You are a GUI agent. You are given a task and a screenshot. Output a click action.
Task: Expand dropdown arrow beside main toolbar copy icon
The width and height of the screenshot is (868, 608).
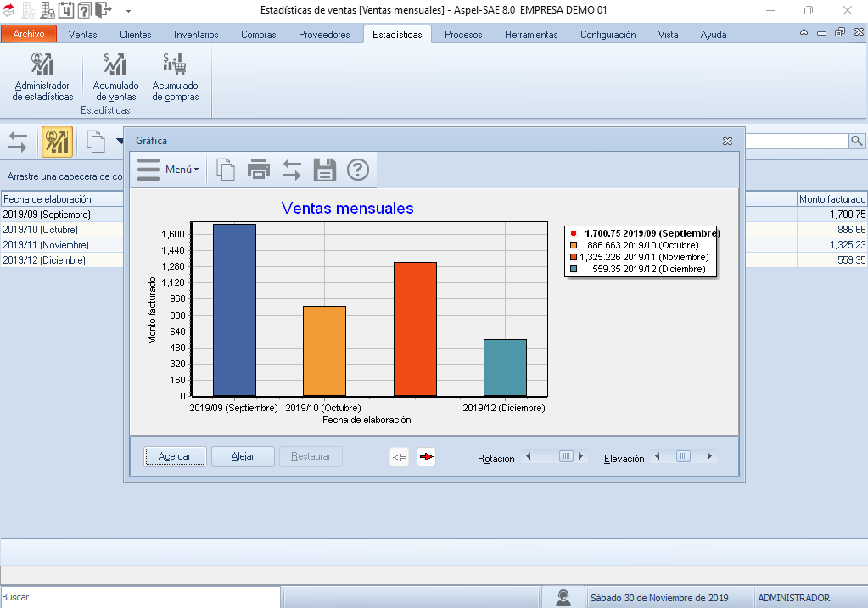click(x=119, y=142)
